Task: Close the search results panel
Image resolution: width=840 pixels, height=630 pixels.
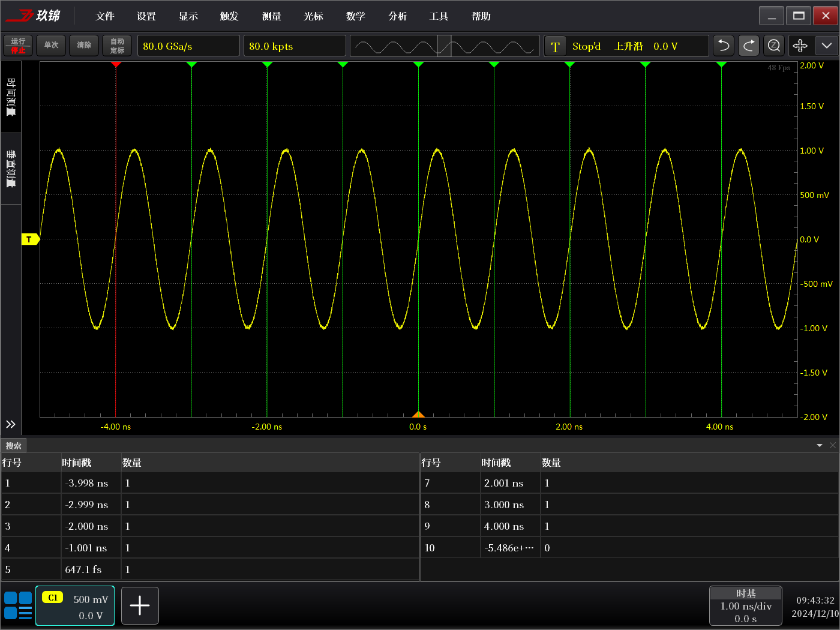Action: pos(833,445)
